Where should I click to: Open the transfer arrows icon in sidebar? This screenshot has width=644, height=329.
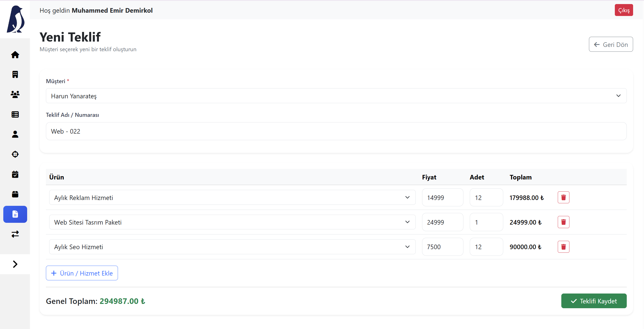point(15,234)
